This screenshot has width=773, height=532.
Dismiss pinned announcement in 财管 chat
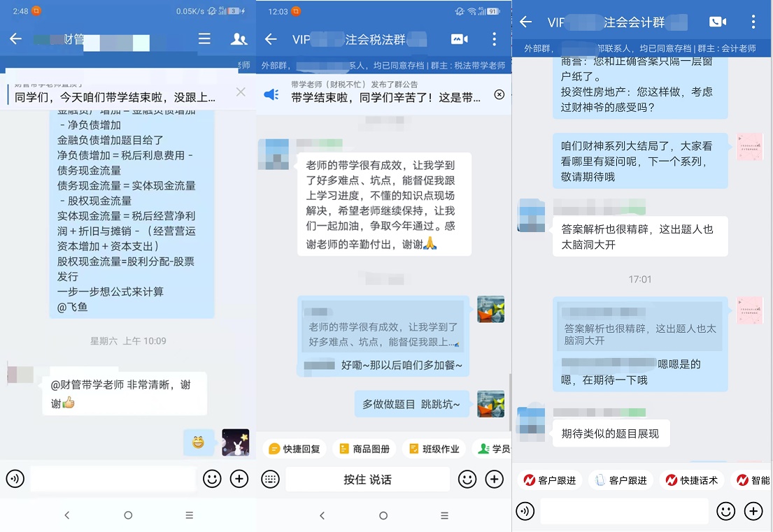(241, 92)
